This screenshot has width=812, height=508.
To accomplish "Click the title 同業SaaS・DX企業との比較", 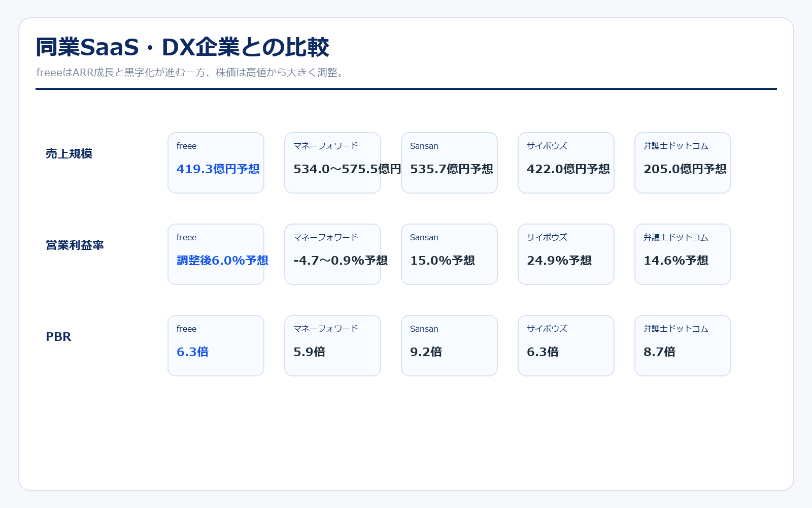I will [x=182, y=47].
